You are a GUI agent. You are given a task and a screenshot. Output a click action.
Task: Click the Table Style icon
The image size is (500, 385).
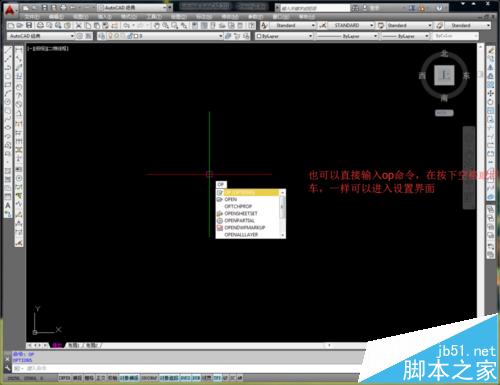click(x=381, y=25)
